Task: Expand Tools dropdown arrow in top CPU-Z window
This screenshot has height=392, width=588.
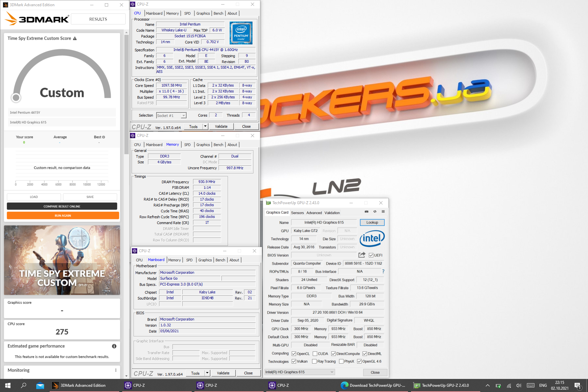Action: (205, 126)
